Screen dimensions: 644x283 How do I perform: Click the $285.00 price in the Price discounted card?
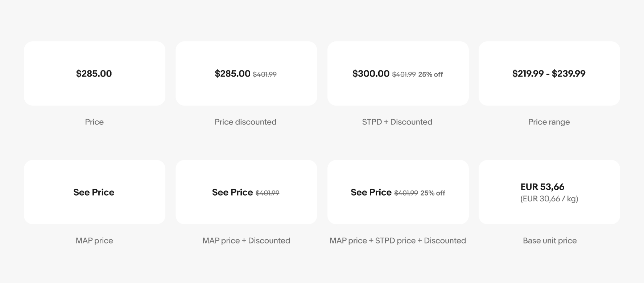point(232,74)
